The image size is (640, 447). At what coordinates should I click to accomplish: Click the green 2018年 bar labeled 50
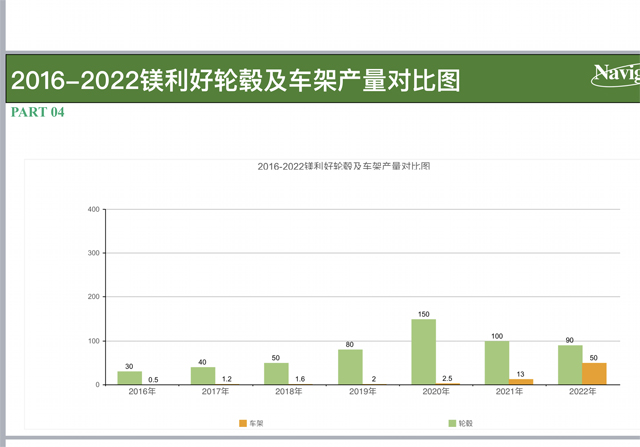pos(276,373)
